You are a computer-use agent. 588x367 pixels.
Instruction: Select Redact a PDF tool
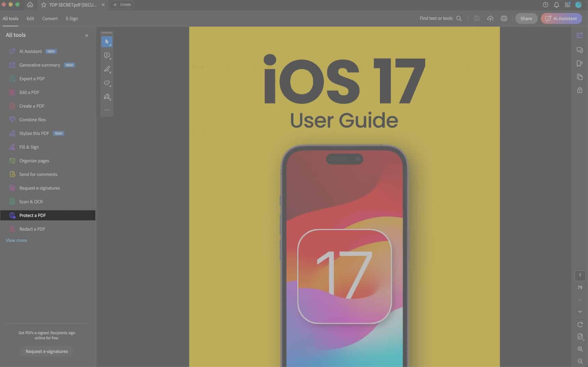pyautogui.click(x=48, y=229)
